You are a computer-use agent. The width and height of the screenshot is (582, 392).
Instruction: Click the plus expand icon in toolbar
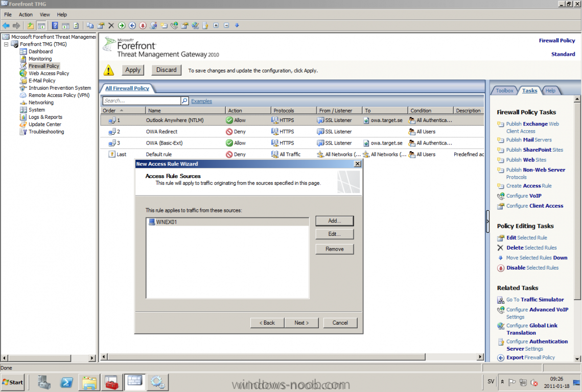click(216, 26)
